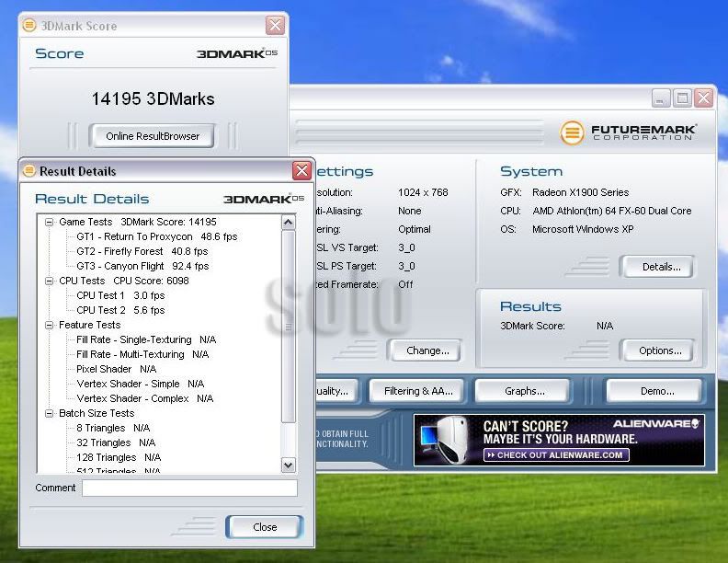Select CPU Test 1 row
The width and height of the screenshot is (728, 563).
click(x=120, y=296)
